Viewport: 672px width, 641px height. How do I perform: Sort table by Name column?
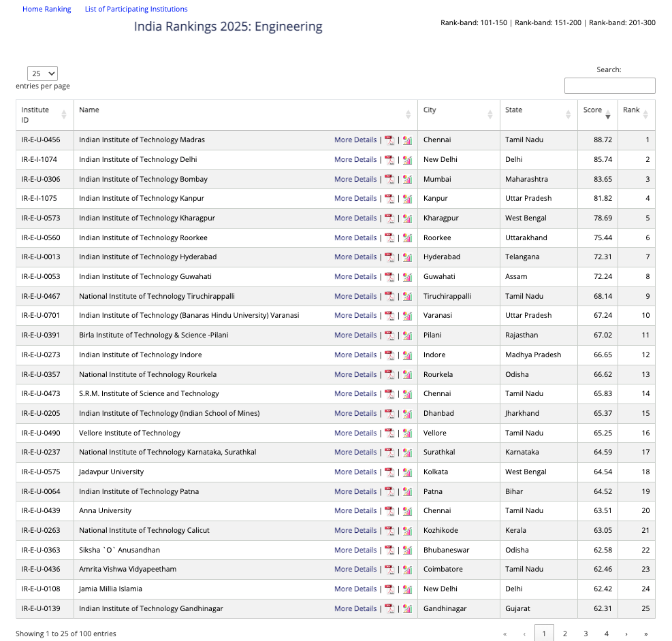coord(246,115)
